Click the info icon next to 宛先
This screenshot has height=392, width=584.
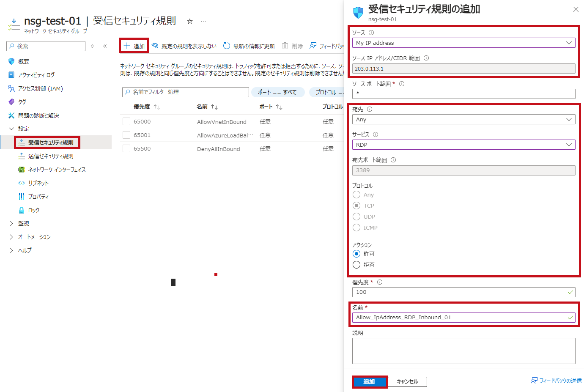click(x=370, y=109)
